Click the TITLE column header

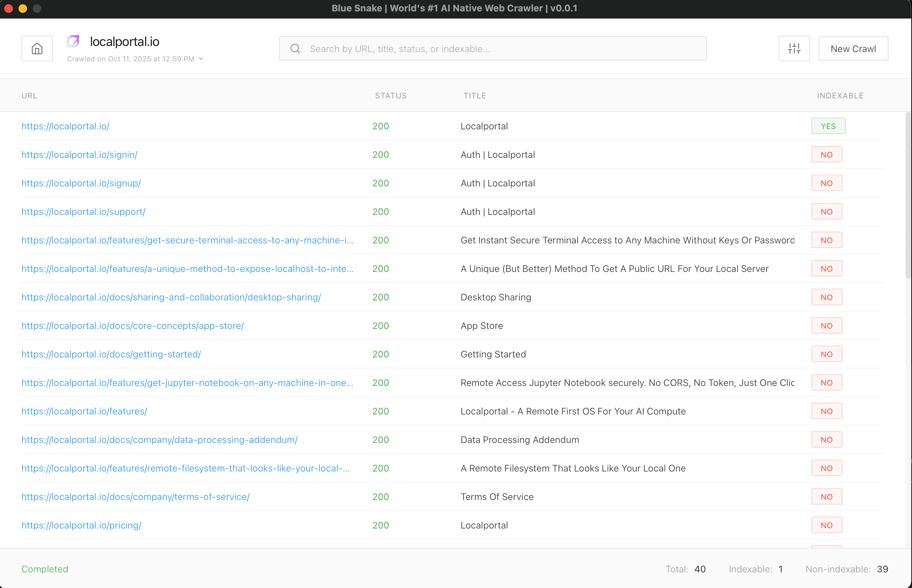[x=475, y=96]
